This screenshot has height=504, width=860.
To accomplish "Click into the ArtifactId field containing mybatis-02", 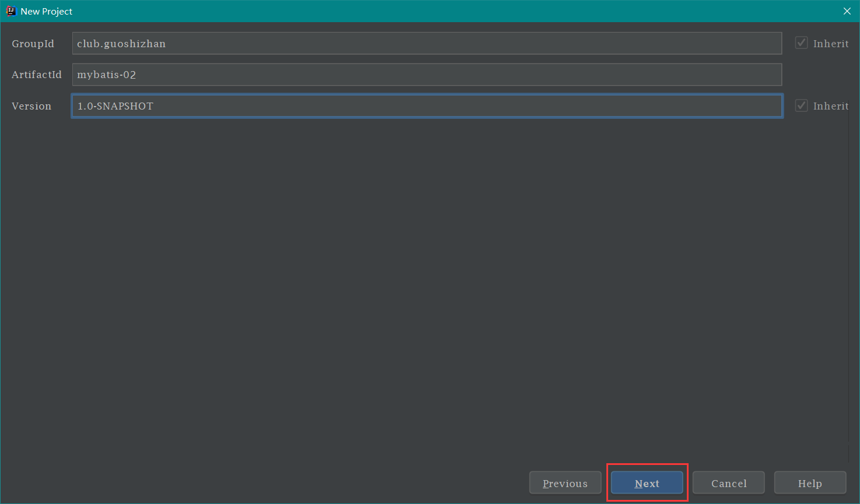I will (426, 75).
